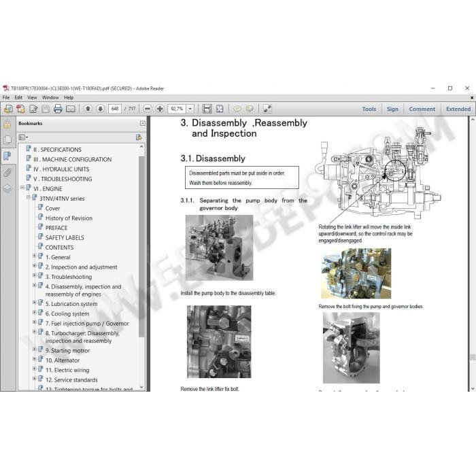This screenshot has width=476, height=476.
Task: Collapse the Bookmarks pane with the small corner button
Action: (x=142, y=123)
